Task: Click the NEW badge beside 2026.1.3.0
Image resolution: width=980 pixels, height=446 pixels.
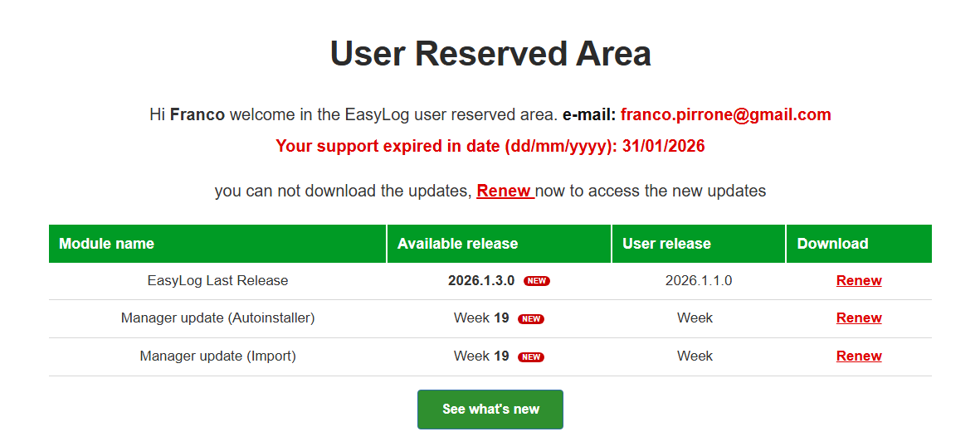Action: pos(537,281)
